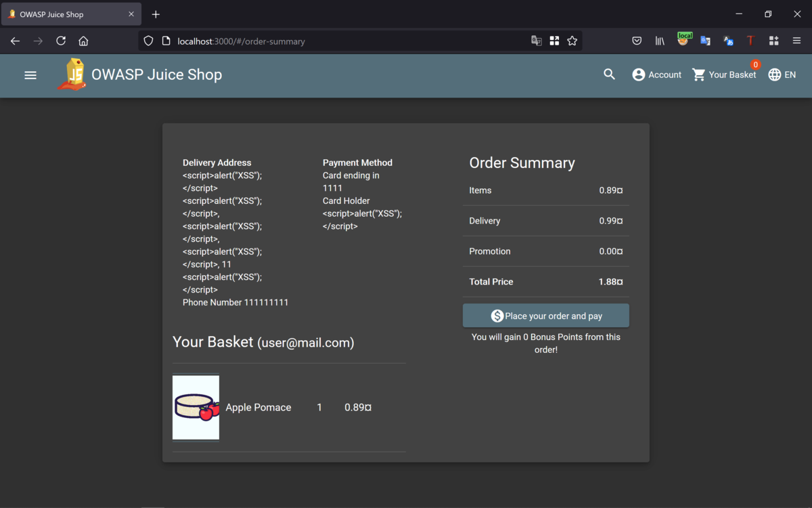Open the EN language selector
Viewport: 812px width, 508px height.
coord(782,75)
